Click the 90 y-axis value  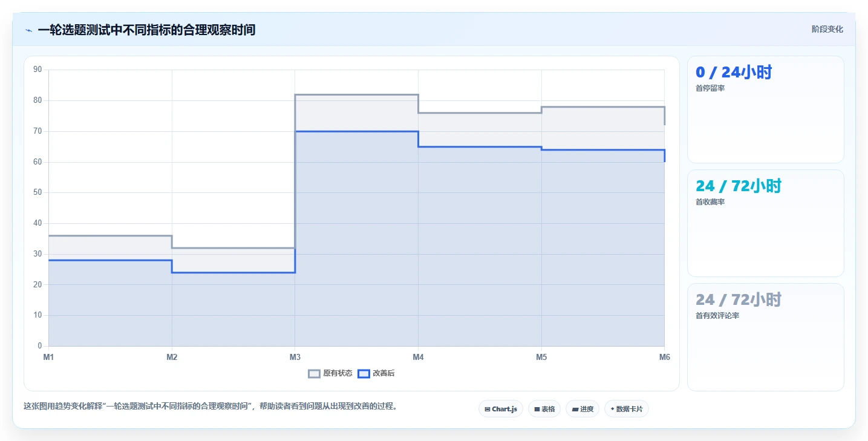click(x=38, y=70)
